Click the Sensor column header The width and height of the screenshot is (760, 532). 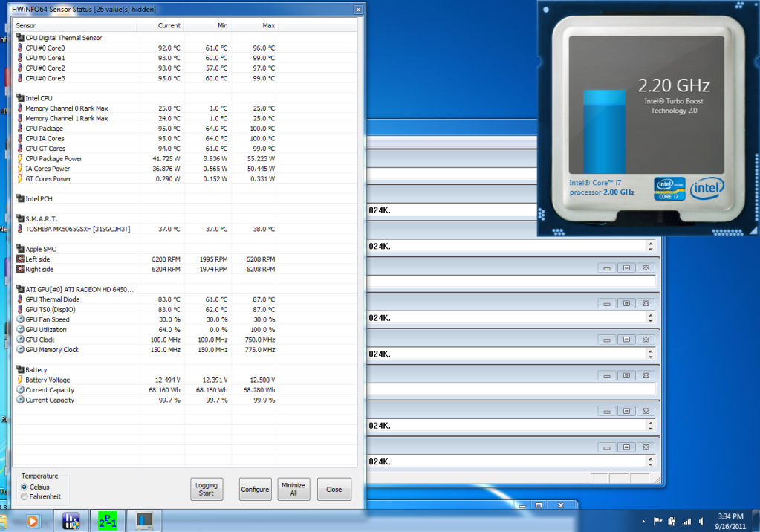click(74, 25)
